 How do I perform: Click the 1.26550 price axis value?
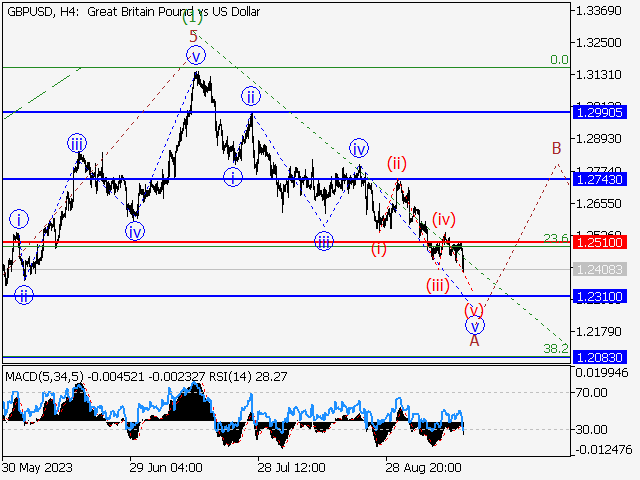coord(598,203)
